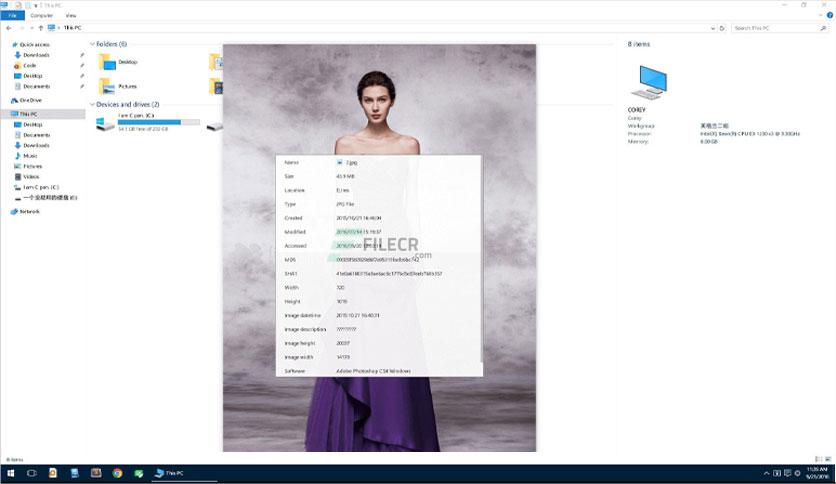Open Documents under This PC in sidebar
Image resolution: width=836 pixels, height=484 pixels.
coord(32,135)
